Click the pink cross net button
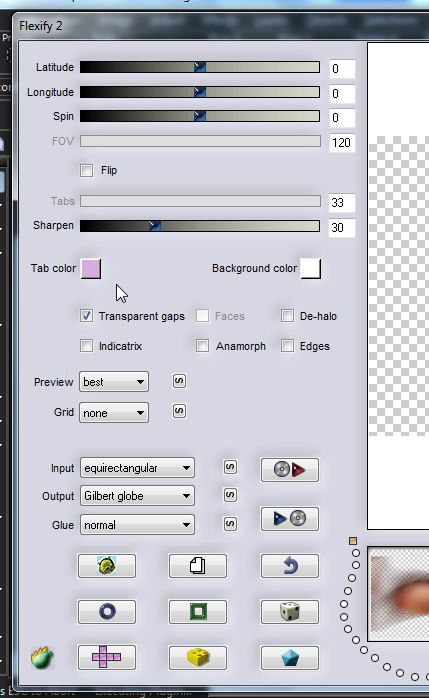Image resolution: width=429 pixels, height=698 pixels. pyautogui.click(x=107, y=657)
